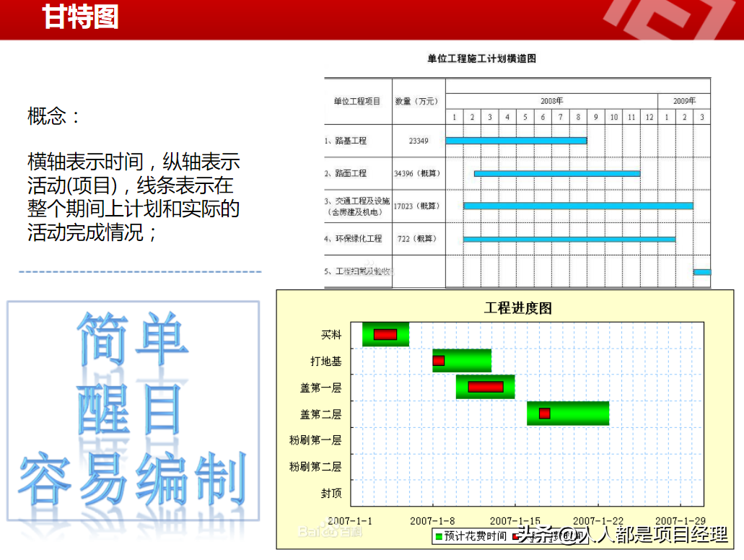The width and height of the screenshot is (744, 560).
Task: Click the 2008年 year header
Action: pyautogui.click(x=552, y=100)
